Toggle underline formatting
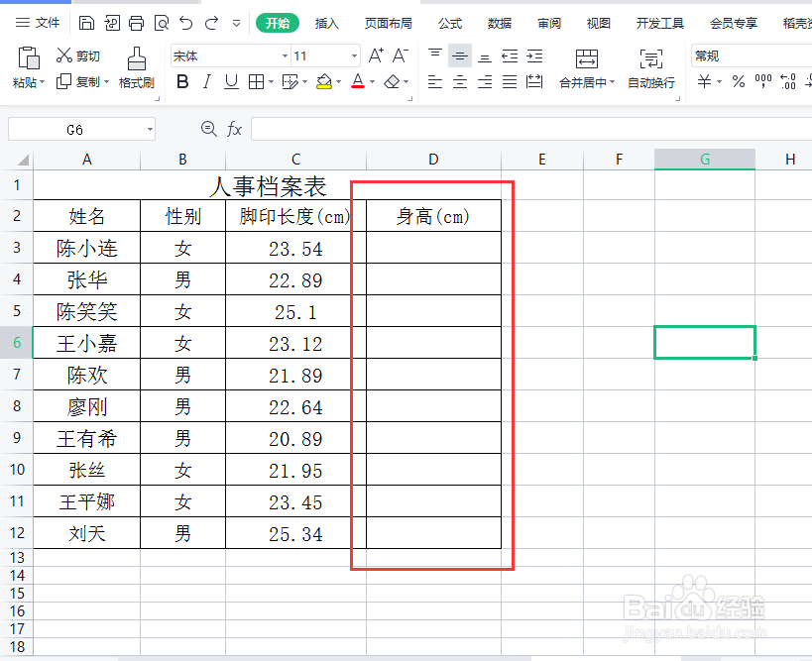The width and height of the screenshot is (812, 661). tap(231, 81)
